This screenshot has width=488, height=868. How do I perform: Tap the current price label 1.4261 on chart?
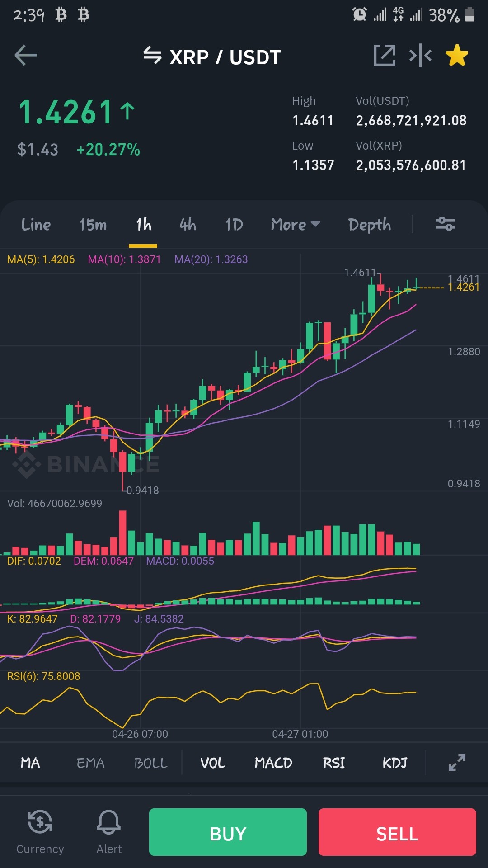pos(464,288)
